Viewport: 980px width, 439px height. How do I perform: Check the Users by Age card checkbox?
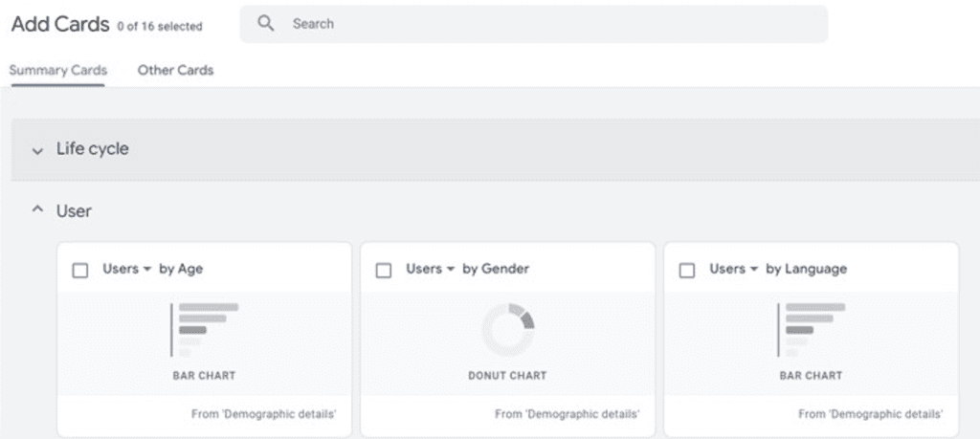pyautogui.click(x=80, y=271)
